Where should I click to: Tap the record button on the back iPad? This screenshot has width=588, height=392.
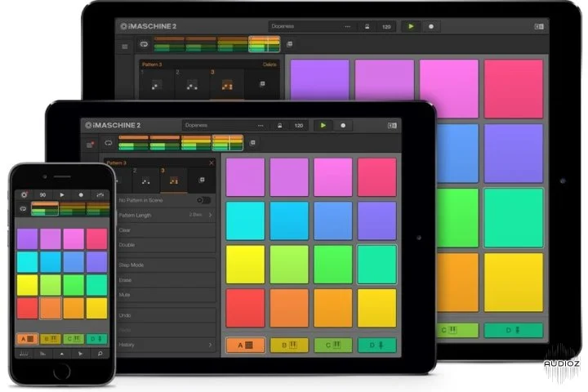pyautogui.click(x=431, y=26)
